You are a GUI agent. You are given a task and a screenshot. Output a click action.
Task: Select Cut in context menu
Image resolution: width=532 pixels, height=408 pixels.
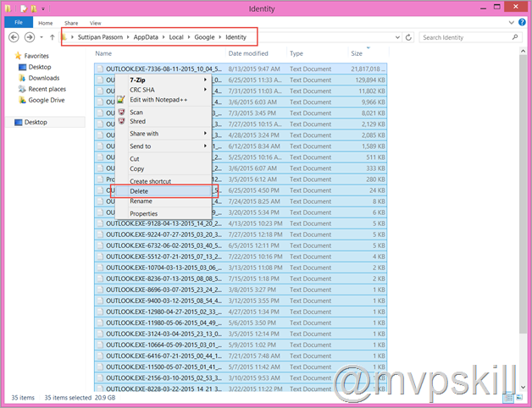click(x=163, y=159)
